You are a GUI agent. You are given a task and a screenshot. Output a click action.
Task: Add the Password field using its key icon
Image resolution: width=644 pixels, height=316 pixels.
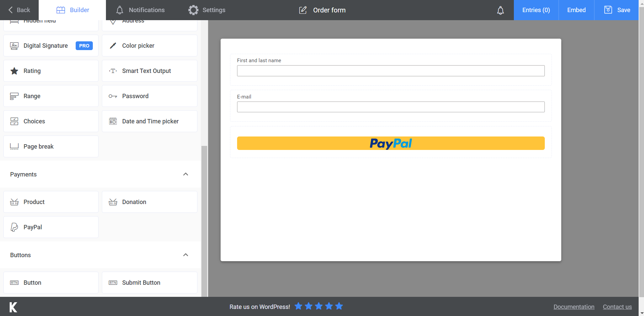point(113,96)
